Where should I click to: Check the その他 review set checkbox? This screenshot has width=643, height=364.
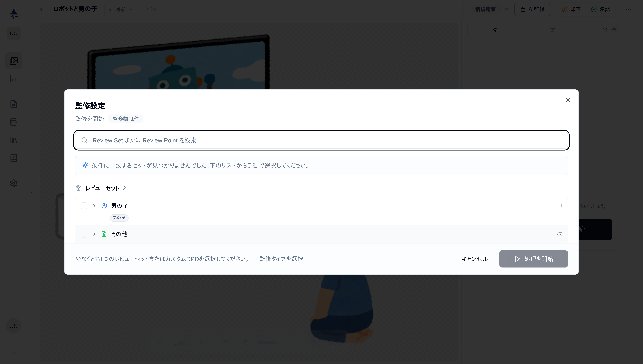pos(84,234)
